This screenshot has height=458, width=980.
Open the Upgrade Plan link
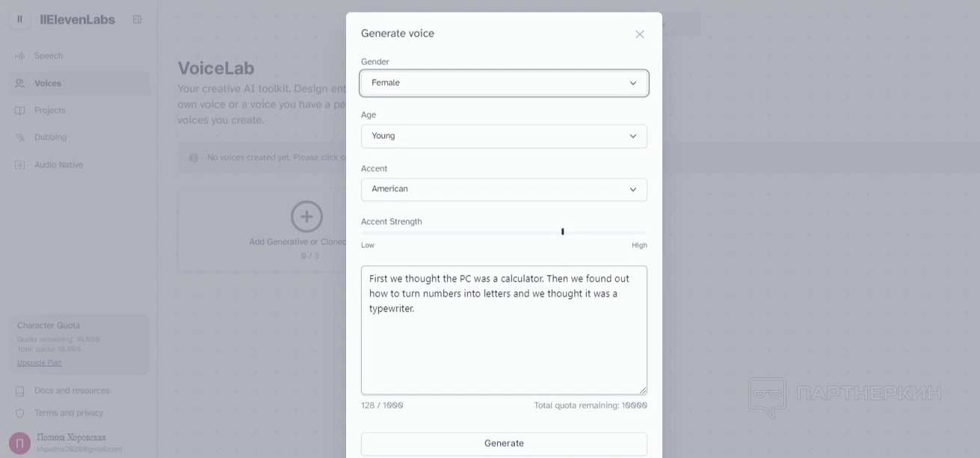click(40, 363)
